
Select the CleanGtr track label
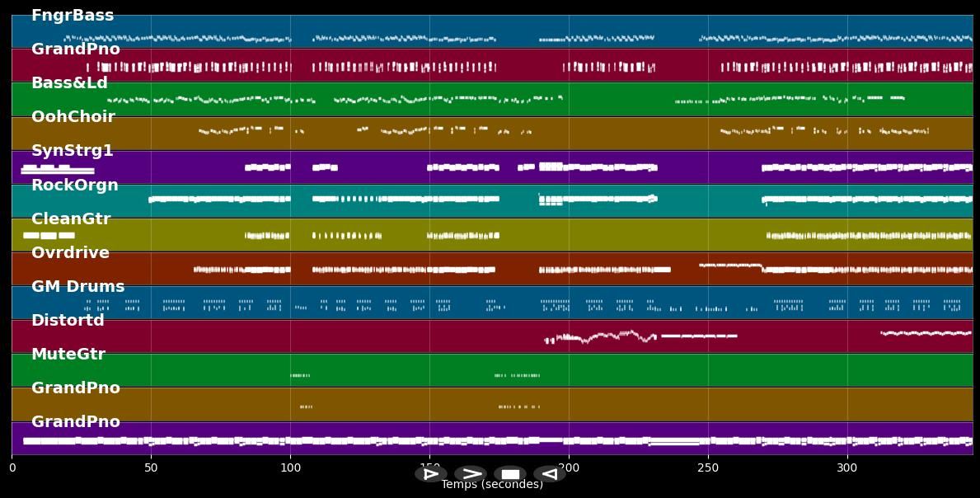pyautogui.click(x=71, y=219)
